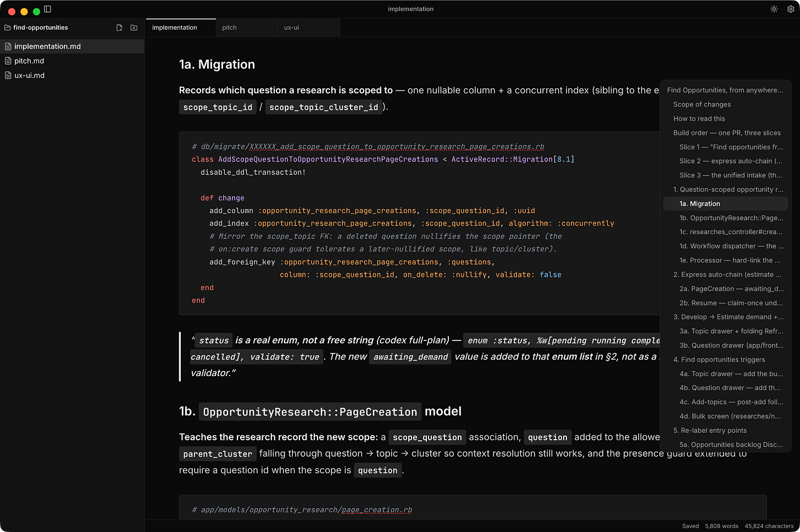
Task: Click the 'scope_question' inline code
Action: pyautogui.click(x=427, y=438)
